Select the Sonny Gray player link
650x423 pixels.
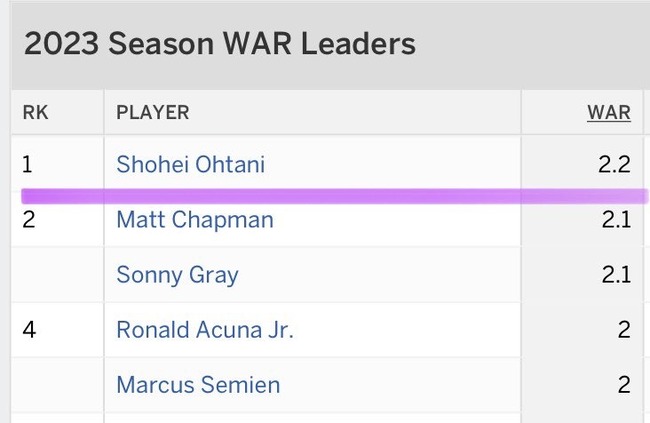coord(177,275)
